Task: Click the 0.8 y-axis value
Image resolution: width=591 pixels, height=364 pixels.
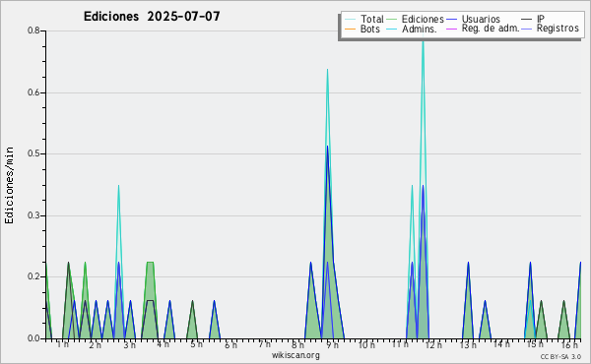Action: tap(33, 30)
